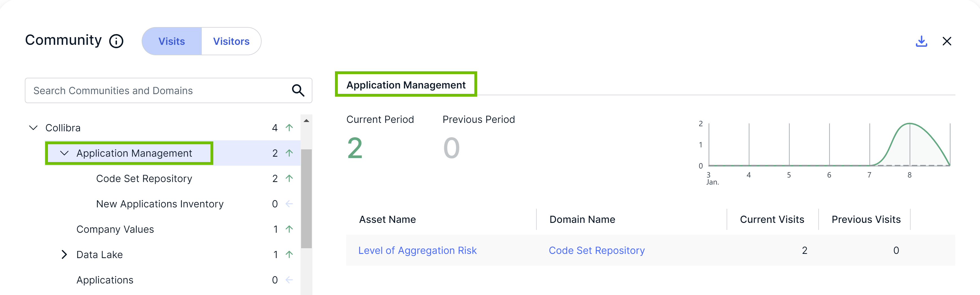Click the info icon next to Community
Screen dimensions: 980x295
click(117, 41)
